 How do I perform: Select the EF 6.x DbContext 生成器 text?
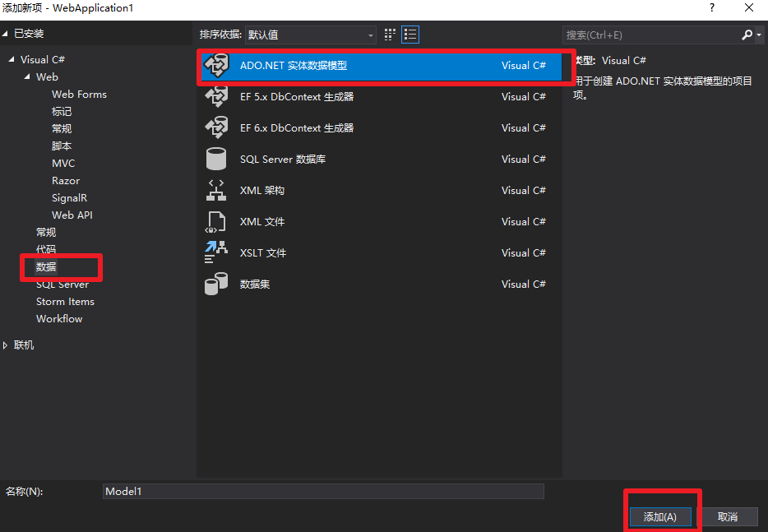(x=297, y=127)
